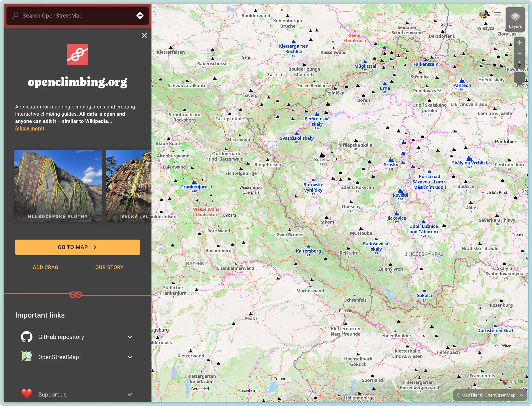This screenshot has height=406, width=532.
Task: Click the openclimbing.org knot logo
Action: (77, 54)
